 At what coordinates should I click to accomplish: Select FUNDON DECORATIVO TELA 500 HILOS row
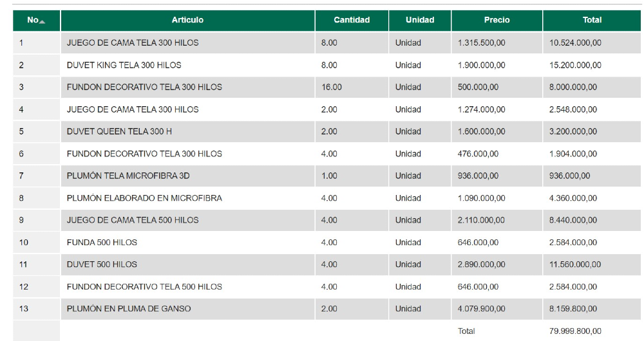pyautogui.click(x=144, y=287)
